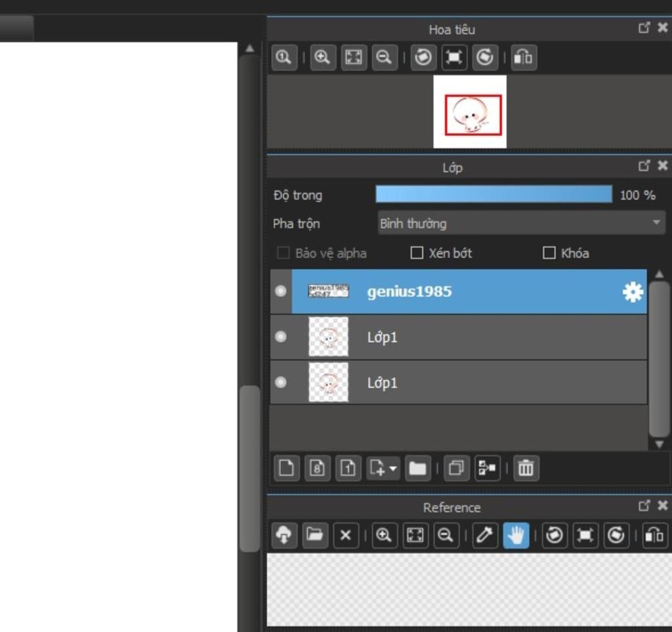
Task: Click the 100 % opacity value
Action: [x=638, y=196]
